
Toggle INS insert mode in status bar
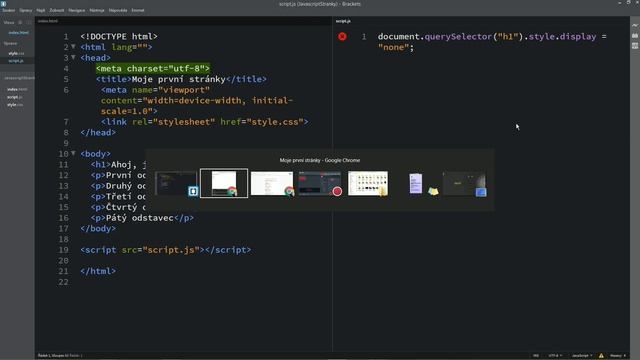click(536, 356)
